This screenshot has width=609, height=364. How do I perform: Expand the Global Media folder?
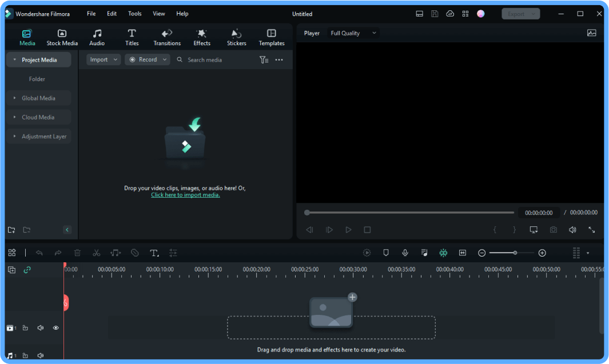point(38,98)
